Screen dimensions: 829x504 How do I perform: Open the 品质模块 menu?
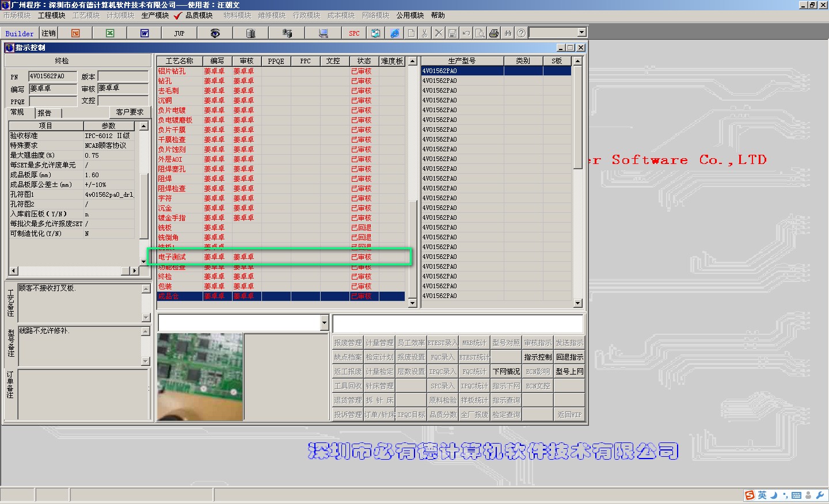[199, 16]
